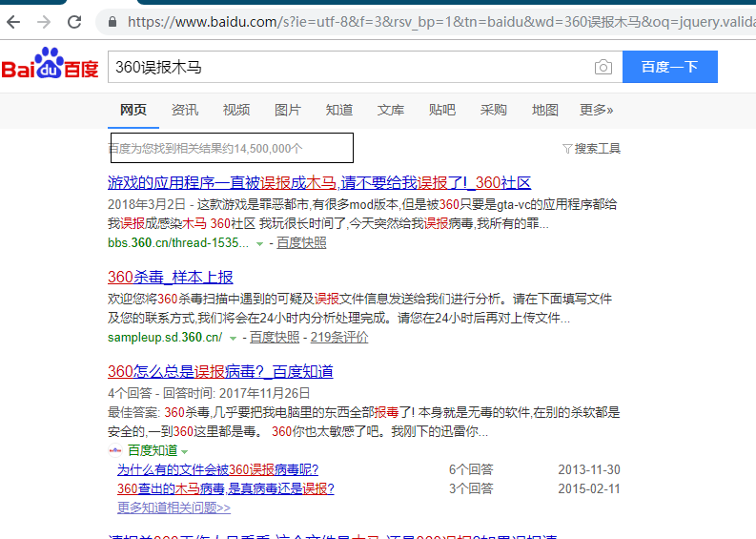Click the 6个回答 answer count
Image resolution: width=756 pixels, height=539 pixels.
point(471,469)
